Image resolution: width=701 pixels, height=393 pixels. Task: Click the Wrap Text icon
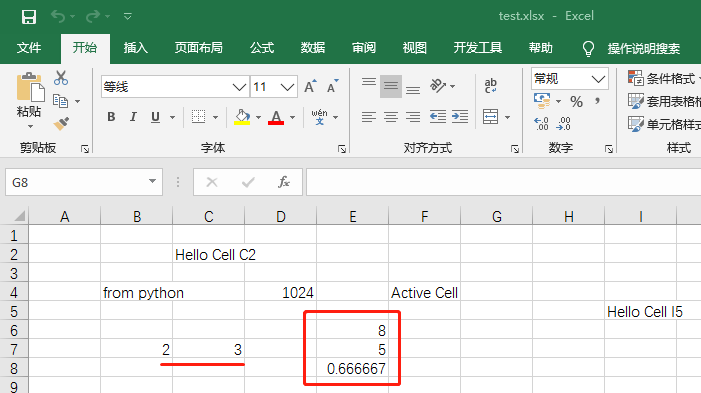pos(490,85)
